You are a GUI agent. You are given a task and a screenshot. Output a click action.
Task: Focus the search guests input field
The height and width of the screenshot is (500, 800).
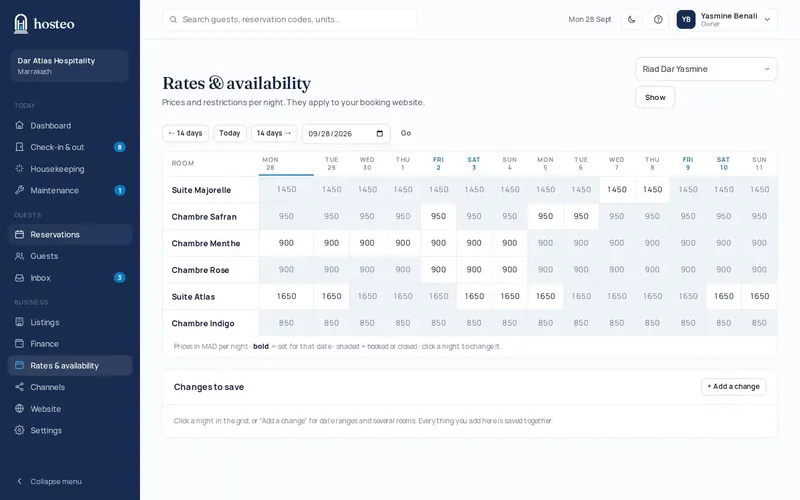(290, 19)
